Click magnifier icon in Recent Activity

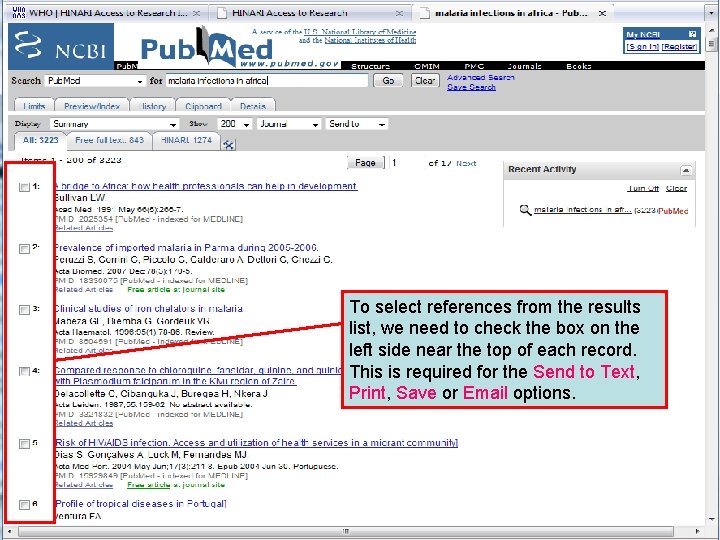(x=525, y=210)
